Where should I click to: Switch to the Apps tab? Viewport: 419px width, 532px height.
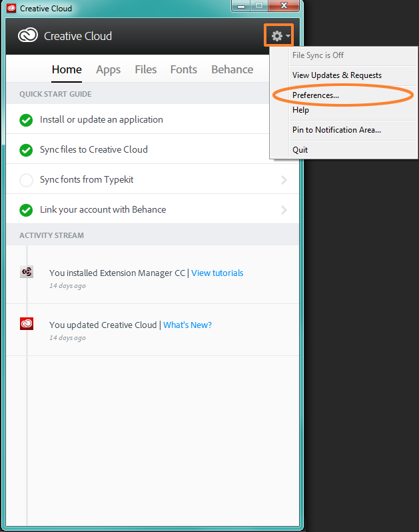(x=108, y=69)
